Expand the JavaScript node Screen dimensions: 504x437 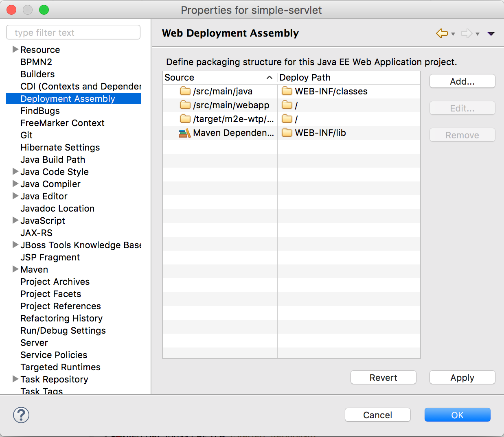tap(15, 220)
